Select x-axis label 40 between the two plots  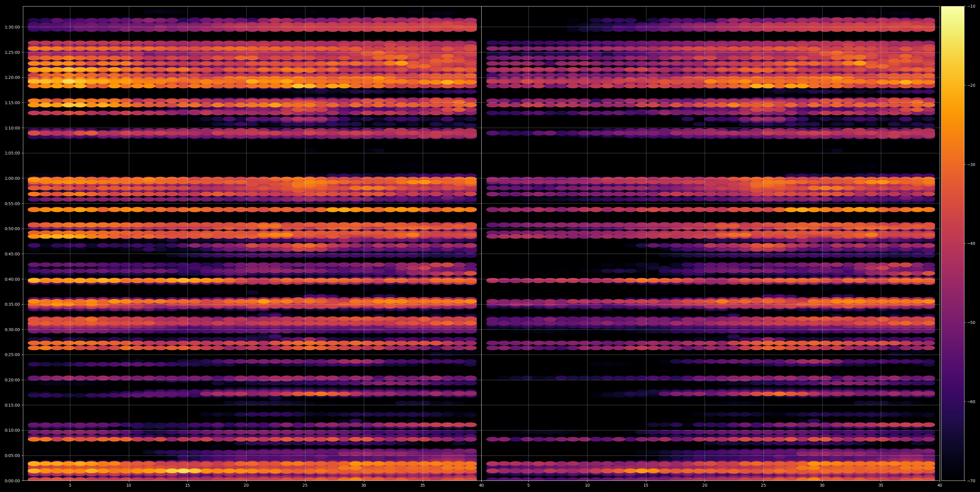coord(481,486)
